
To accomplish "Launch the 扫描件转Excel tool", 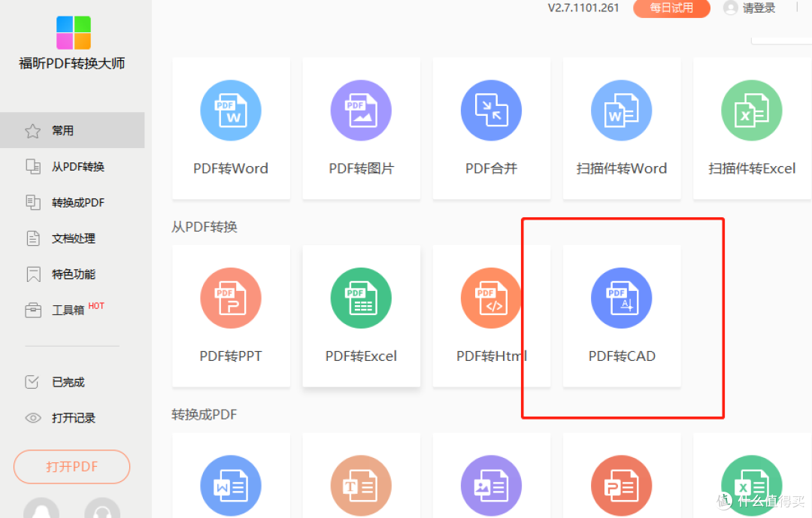I will click(752, 128).
